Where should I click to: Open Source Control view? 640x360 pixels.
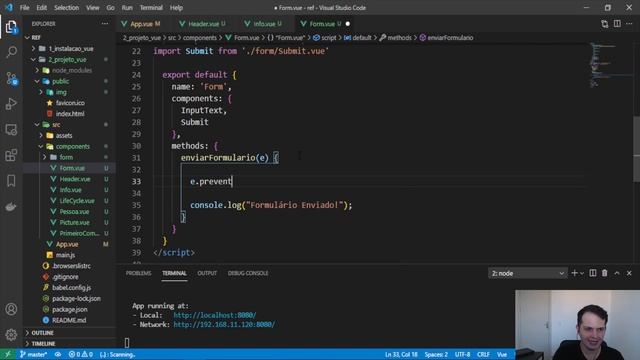click(x=11, y=78)
